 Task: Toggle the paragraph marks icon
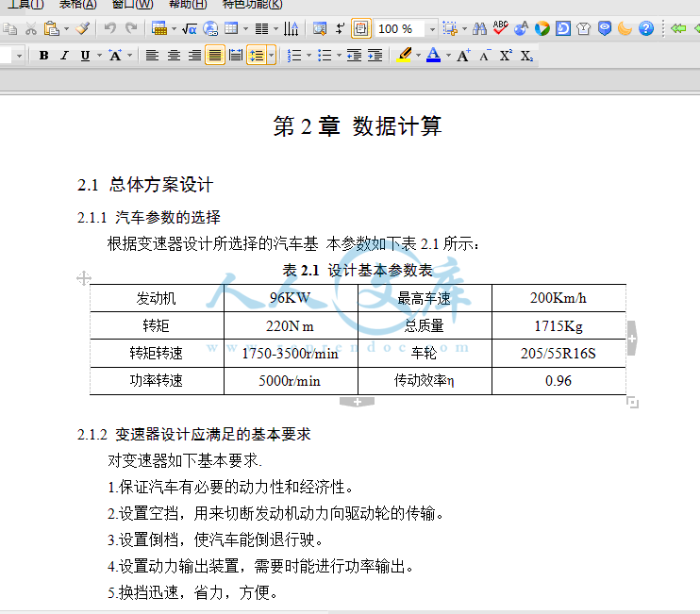(341, 29)
